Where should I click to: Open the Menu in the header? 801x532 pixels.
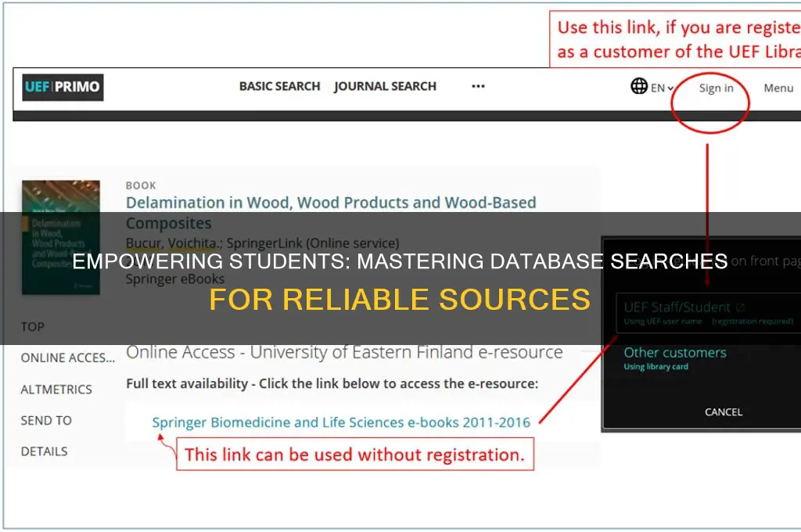(778, 88)
